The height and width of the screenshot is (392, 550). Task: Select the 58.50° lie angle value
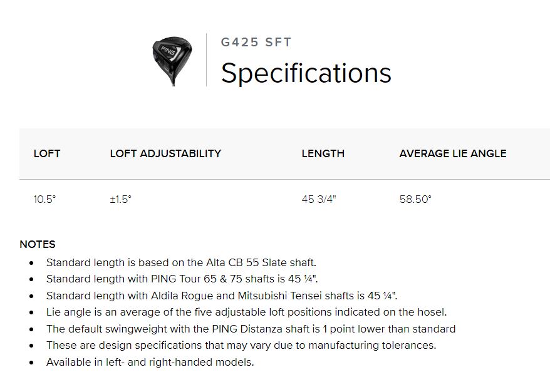[415, 199]
